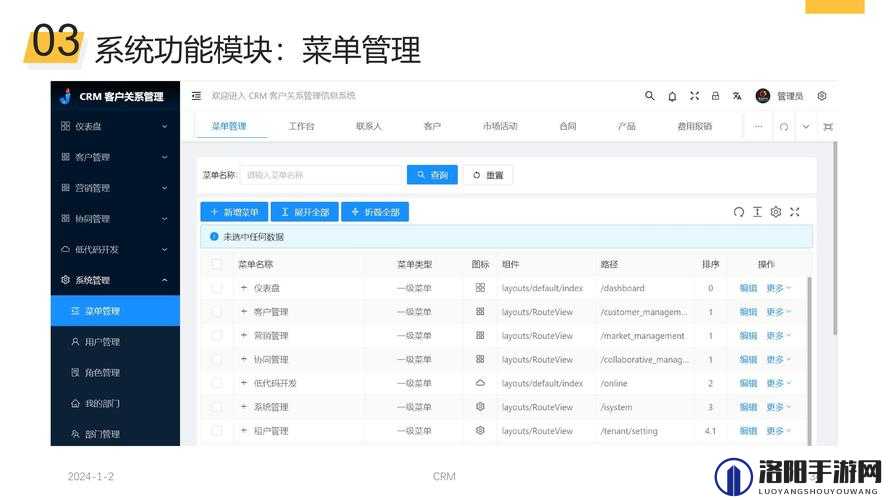Expand table to fullscreen icon
The width and height of the screenshot is (889, 500).
tap(794, 212)
